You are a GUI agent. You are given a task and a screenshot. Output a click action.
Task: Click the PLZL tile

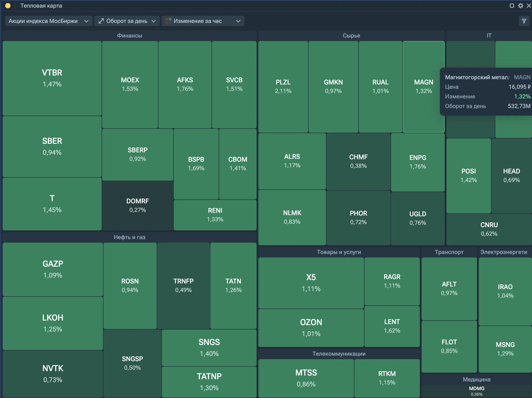point(283,87)
